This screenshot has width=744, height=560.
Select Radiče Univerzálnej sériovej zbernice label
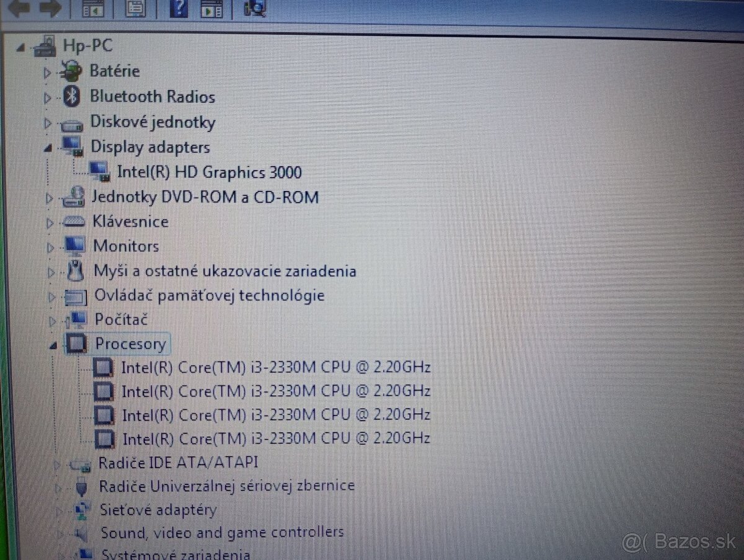[227, 486]
